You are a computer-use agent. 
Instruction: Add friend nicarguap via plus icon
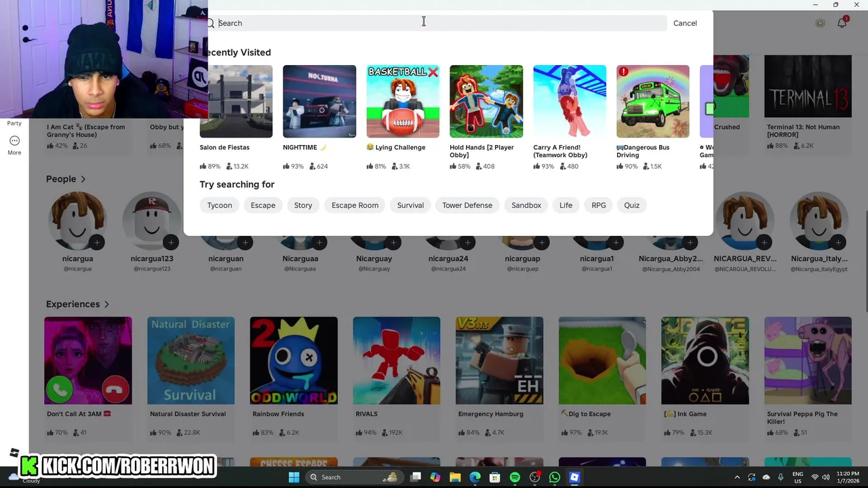point(542,242)
